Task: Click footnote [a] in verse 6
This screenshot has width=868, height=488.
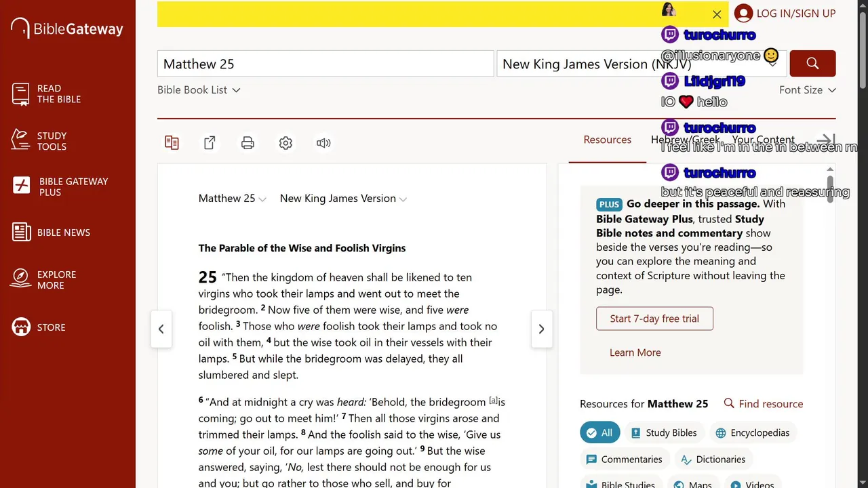Action: pyautogui.click(x=494, y=401)
